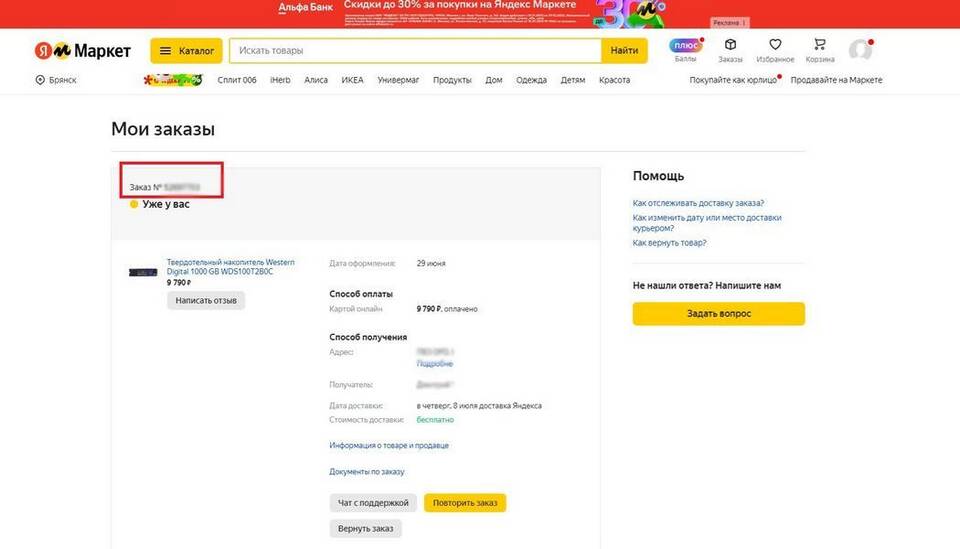Open the Заказы box icon
The image size is (960, 549).
[x=730, y=50]
